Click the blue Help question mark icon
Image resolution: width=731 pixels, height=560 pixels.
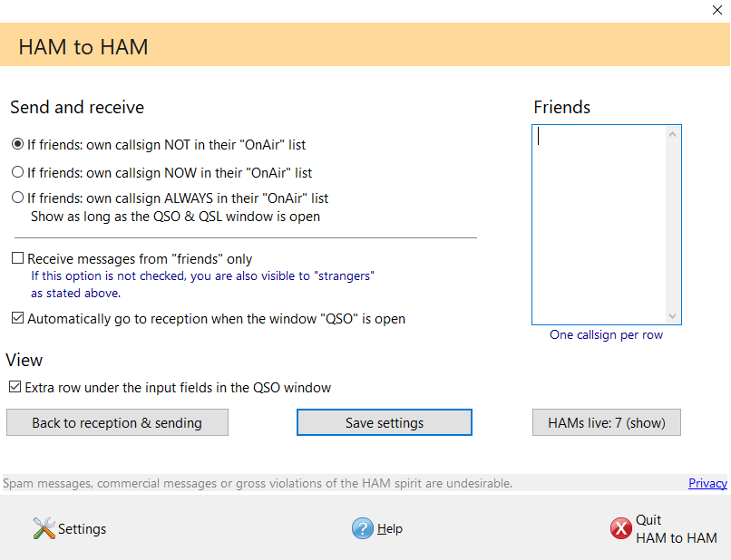pyautogui.click(x=363, y=528)
